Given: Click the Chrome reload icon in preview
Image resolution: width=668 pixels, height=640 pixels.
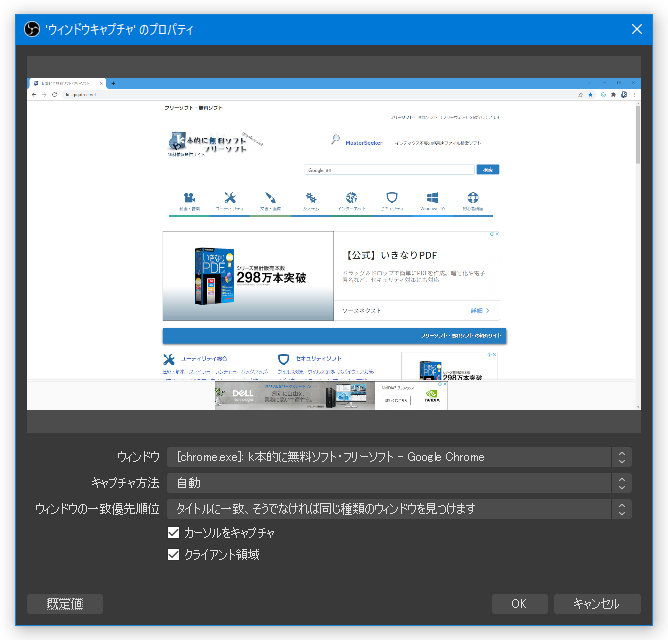Looking at the screenshot, I should [x=55, y=95].
